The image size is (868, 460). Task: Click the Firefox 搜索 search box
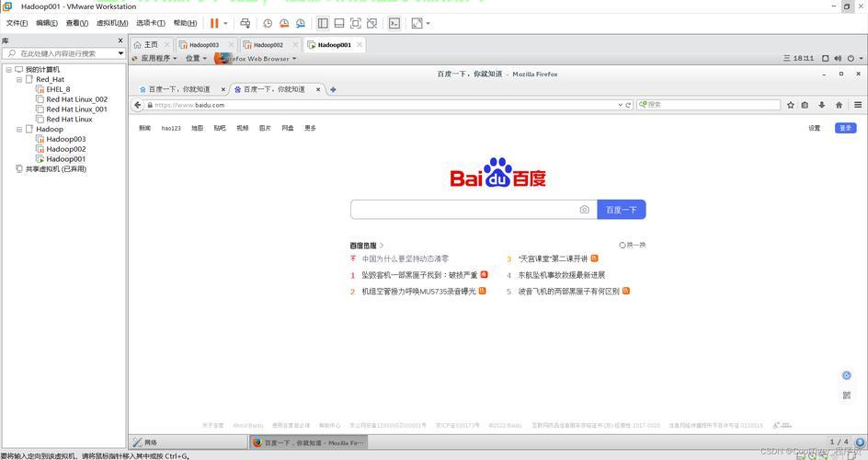pyautogui.click(x=708, y=104)
